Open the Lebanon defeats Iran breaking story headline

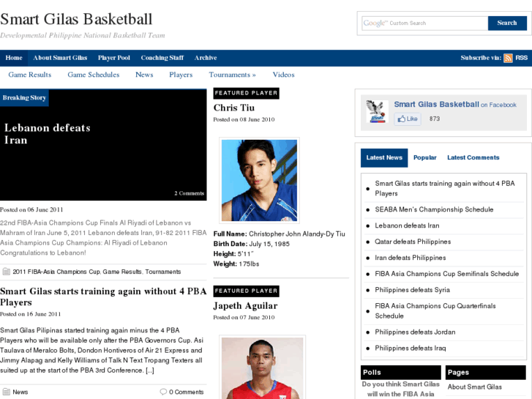pos(47,134)
